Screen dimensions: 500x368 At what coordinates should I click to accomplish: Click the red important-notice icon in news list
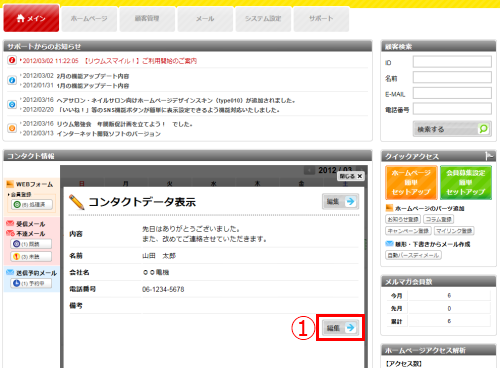click(x=12, y=60)
